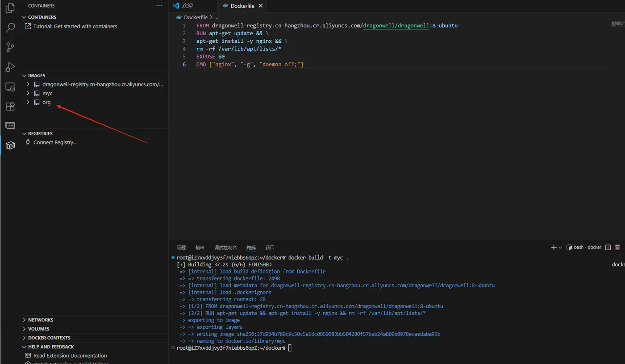
Task: Open the 调试控制台 panel tab
Action: [225, 248]
